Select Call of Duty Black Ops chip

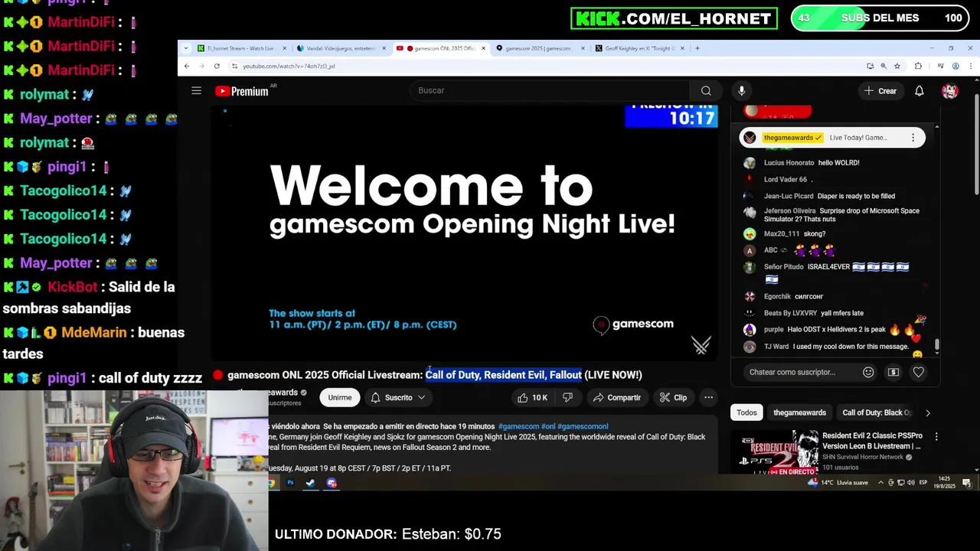coord(877,412)
